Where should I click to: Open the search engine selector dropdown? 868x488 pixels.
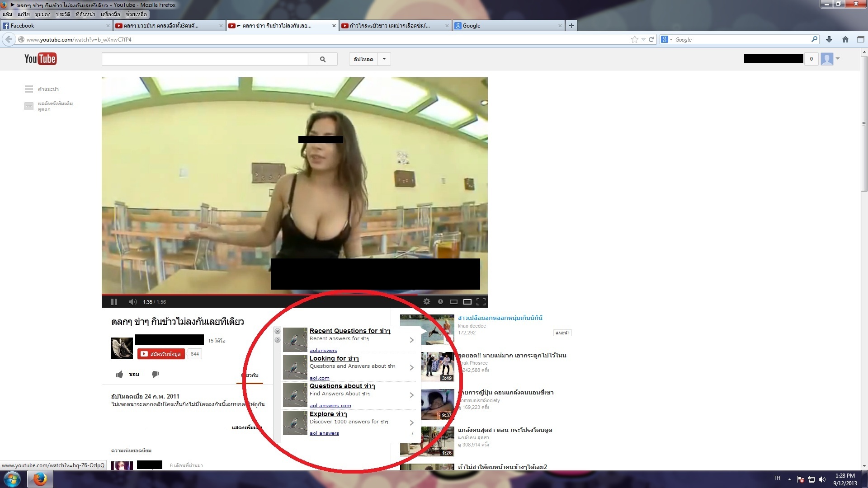pos(666,40)
